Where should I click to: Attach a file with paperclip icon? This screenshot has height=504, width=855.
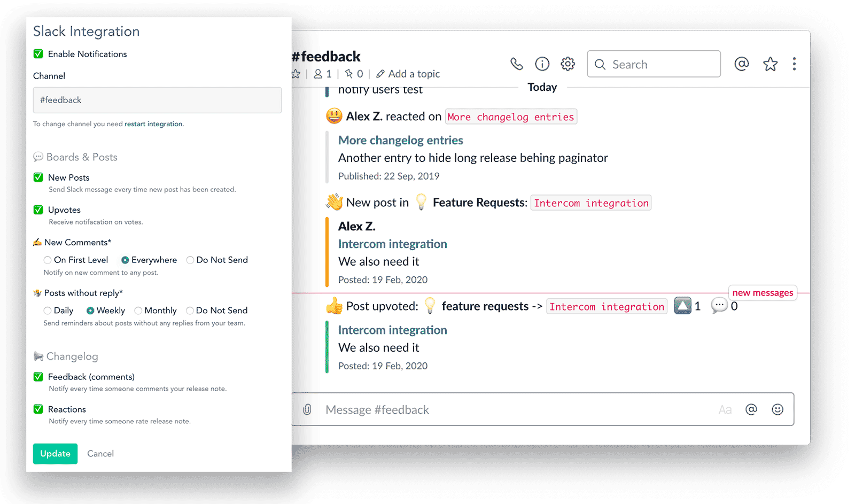(x=307, y=409)
